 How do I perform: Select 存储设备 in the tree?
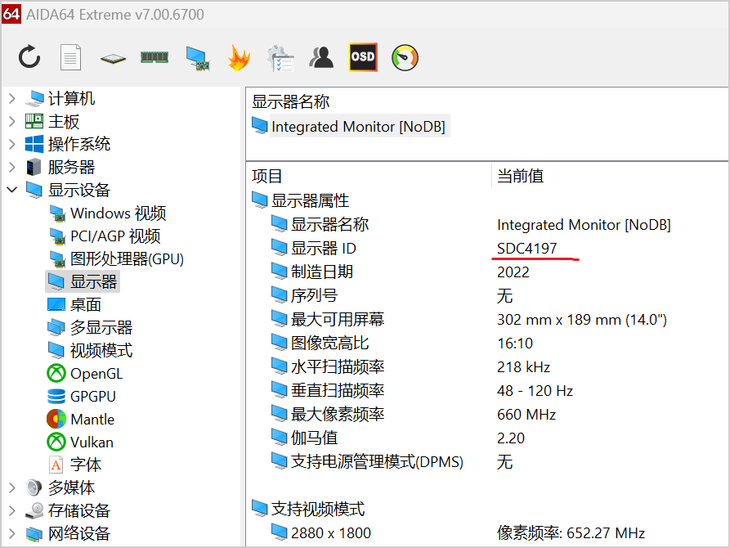79,511
